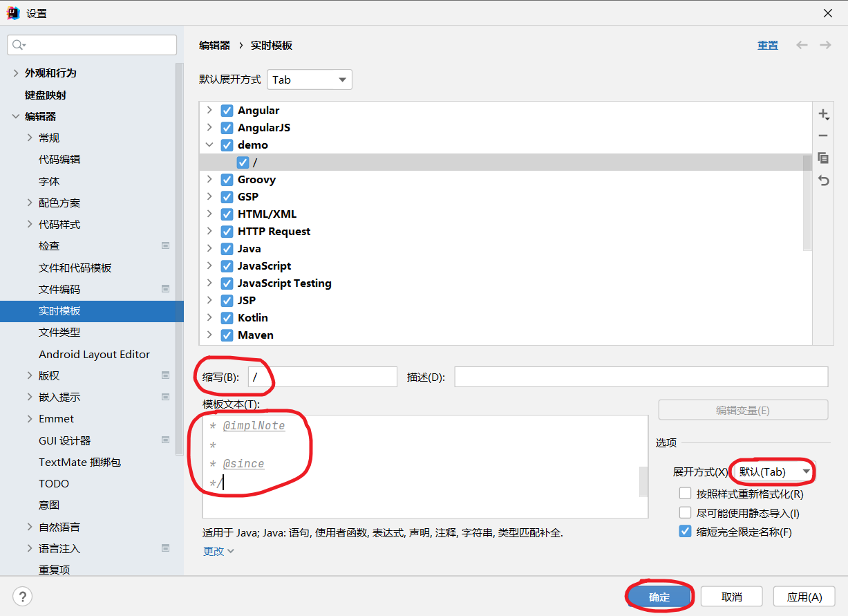
Task: Expand the Emmet tree node
Action: pyautogui.click(x=30, y=418)
